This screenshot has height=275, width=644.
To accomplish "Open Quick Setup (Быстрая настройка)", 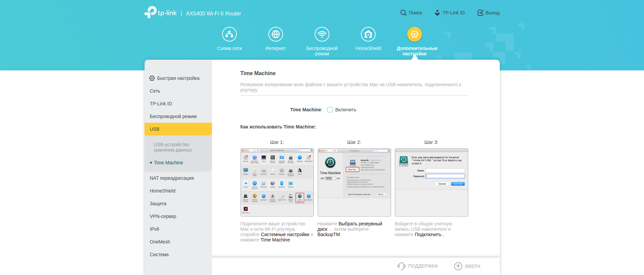I will point(178,78).
